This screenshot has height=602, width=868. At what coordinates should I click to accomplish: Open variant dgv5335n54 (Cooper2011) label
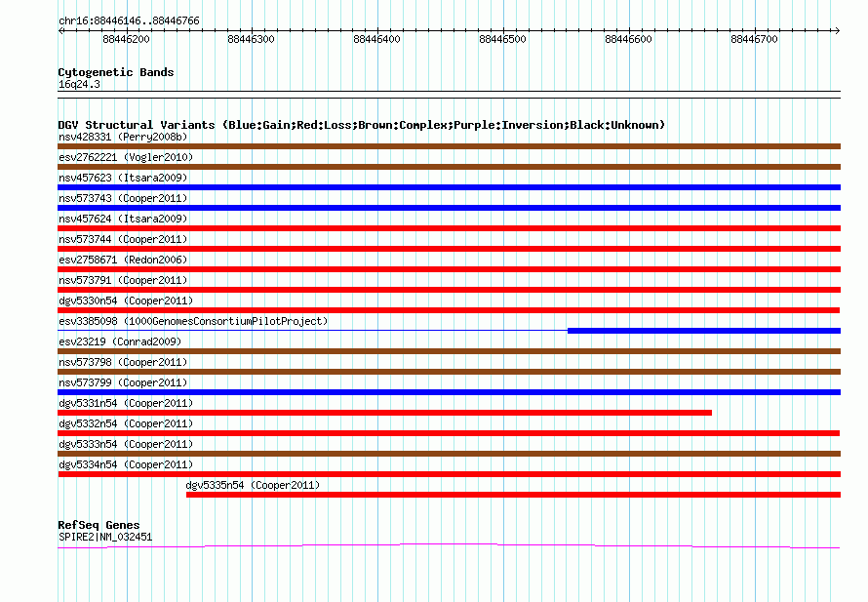coord(253,485)
